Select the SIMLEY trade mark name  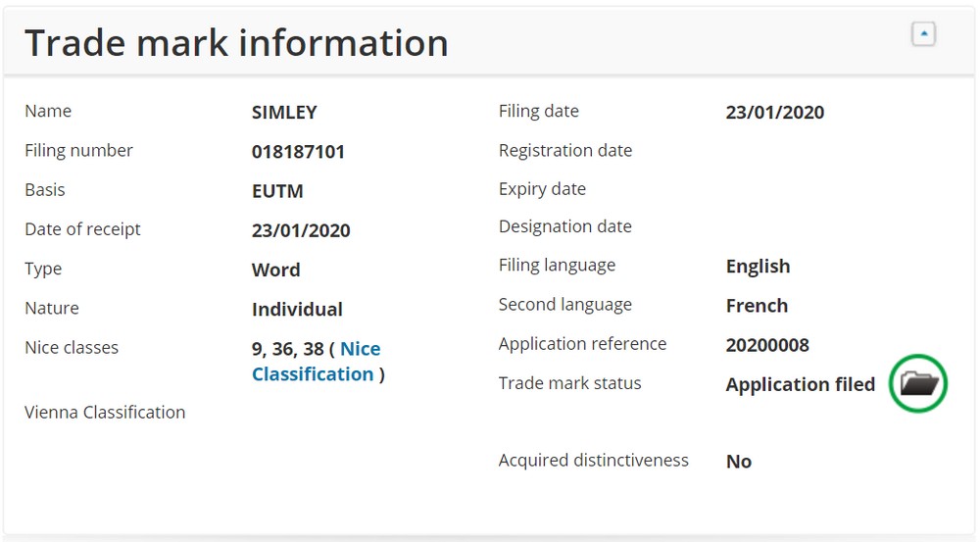pos(284,112)
